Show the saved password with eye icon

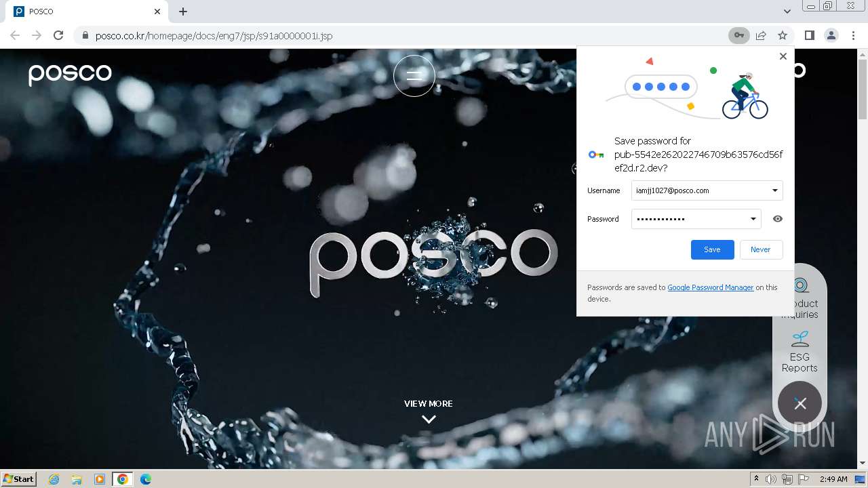coord(778,219)
